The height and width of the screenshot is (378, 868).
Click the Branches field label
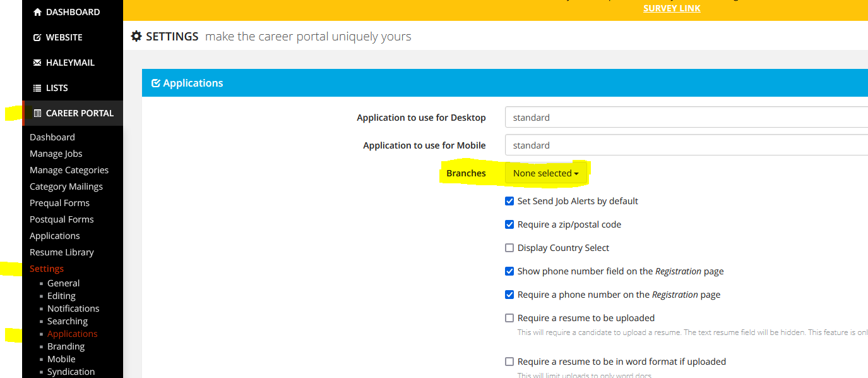(466, 173)
